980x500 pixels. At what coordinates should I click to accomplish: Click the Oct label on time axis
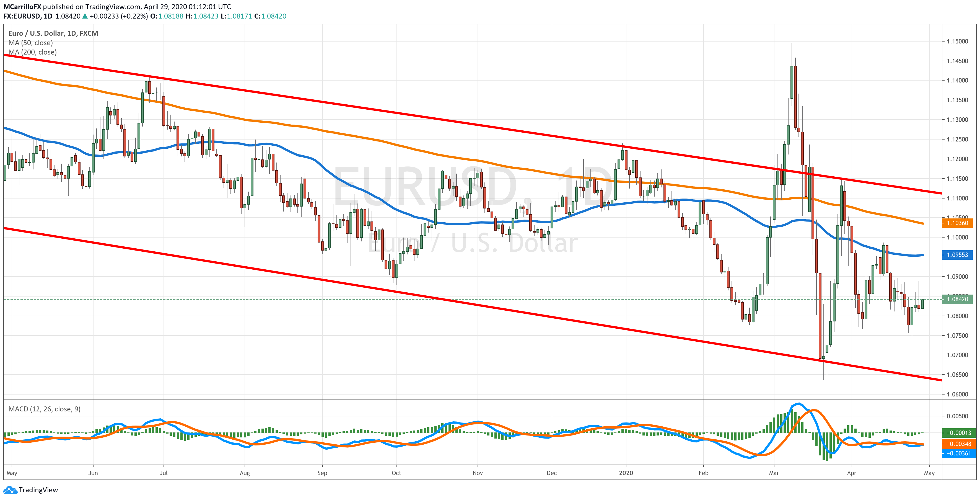click(x=396, y=473)
